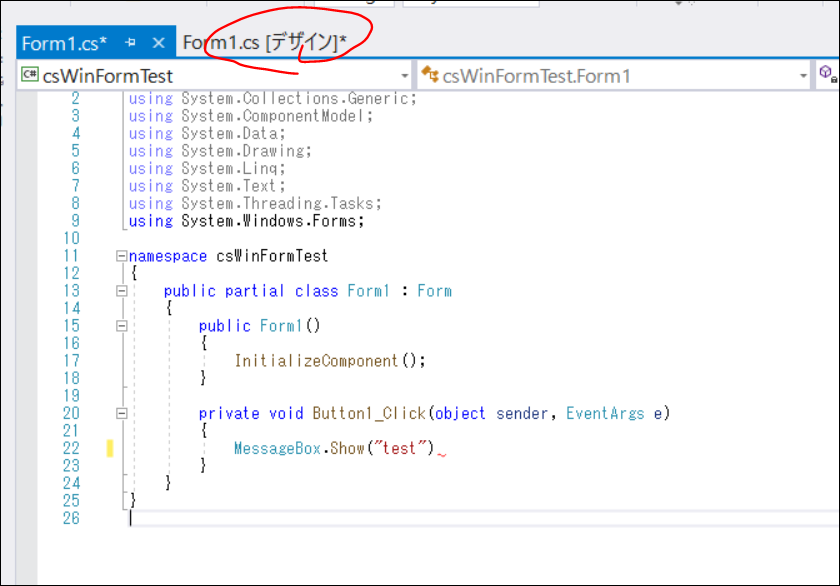This screenshot has width=840, height=586.
Task: Click 'using System.ComponentModel;' line
Action: pyautogui.click(x=251, y=116)
